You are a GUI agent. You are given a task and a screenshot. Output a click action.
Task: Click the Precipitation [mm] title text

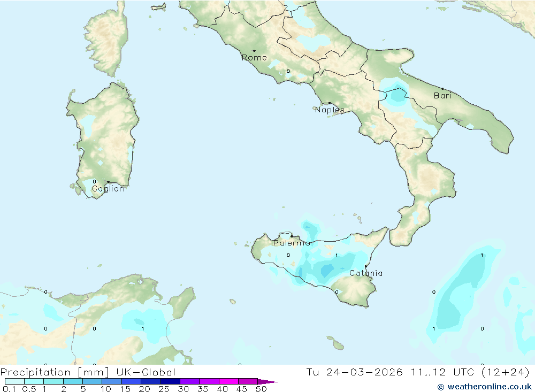[x=55, y=372]
